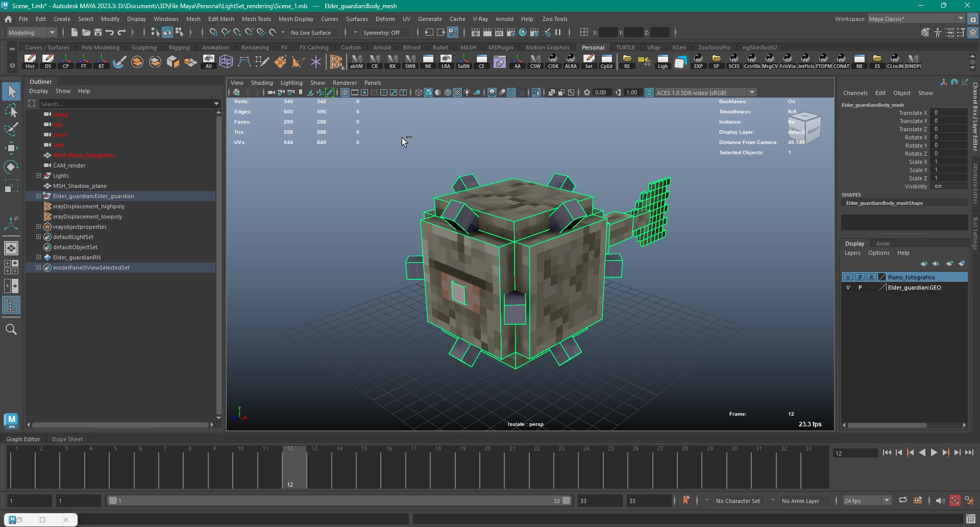Viewport: 980px width, 527px height.
Task: Open the V-Ray menu in menu bar
Action: click(480, 19)
